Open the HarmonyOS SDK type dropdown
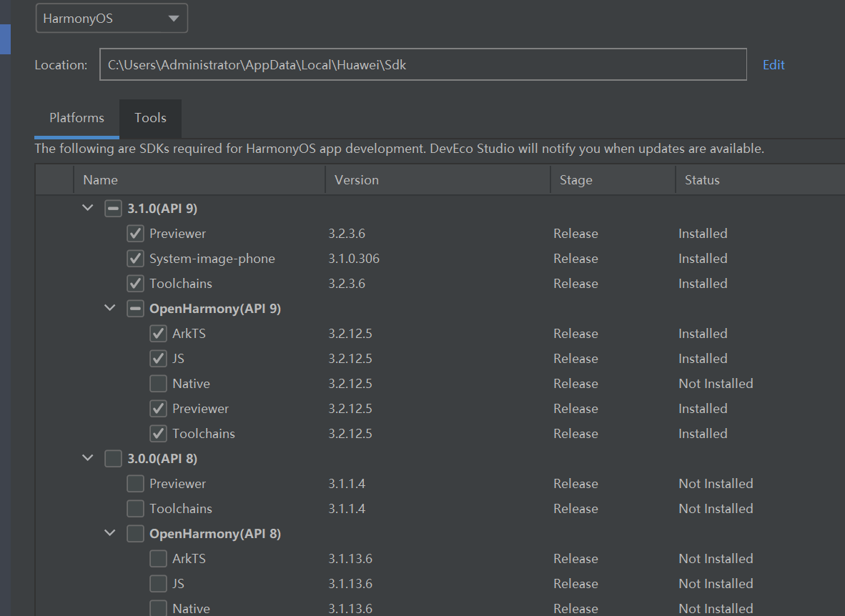This screenshot has height=616, width=845. [x=112, y=19]
